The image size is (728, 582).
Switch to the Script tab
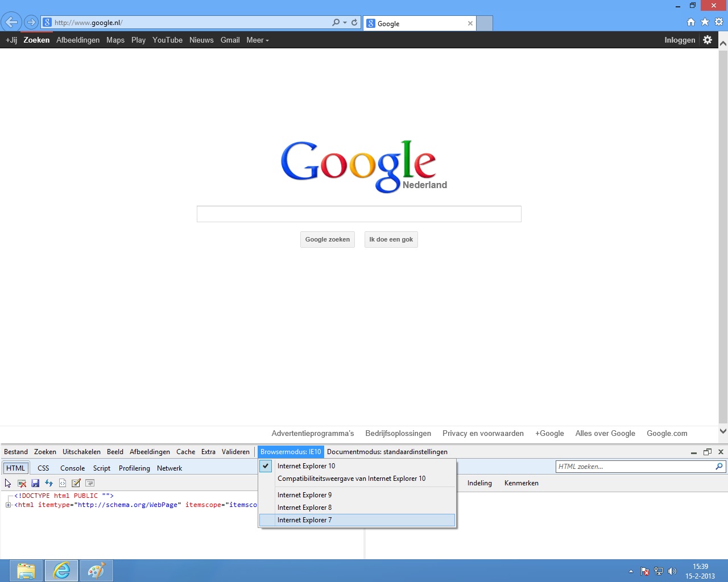tap(102, 468)
